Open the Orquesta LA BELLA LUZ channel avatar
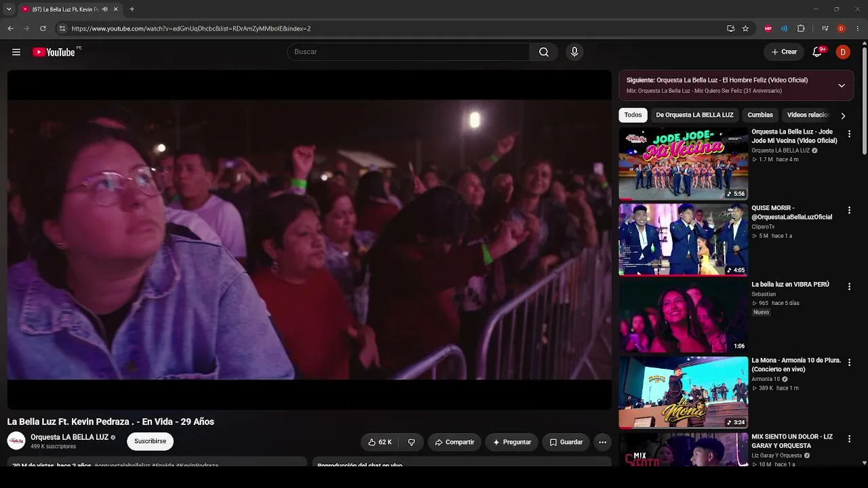This screenshot has height=488, width=868. tap(16, 441)
